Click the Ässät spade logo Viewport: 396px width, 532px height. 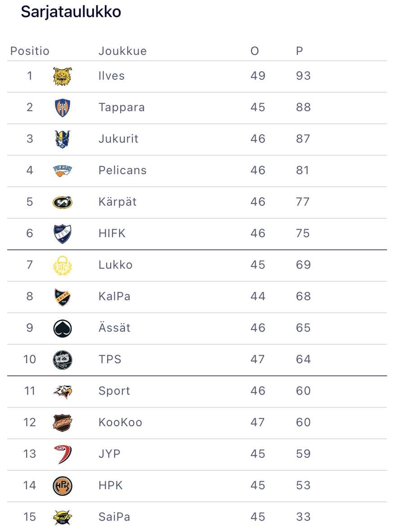pyautogui.click(x=62, y=328)
